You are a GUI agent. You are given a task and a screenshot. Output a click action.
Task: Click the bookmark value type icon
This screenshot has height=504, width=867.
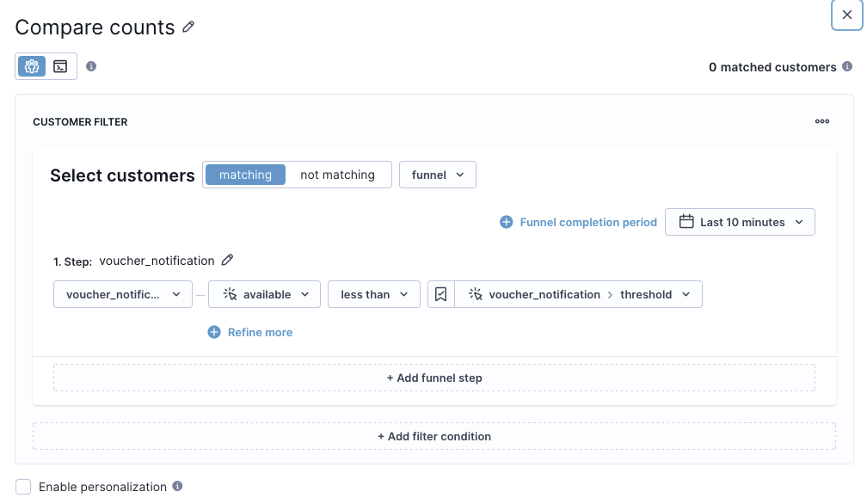(x=440, y=294)
